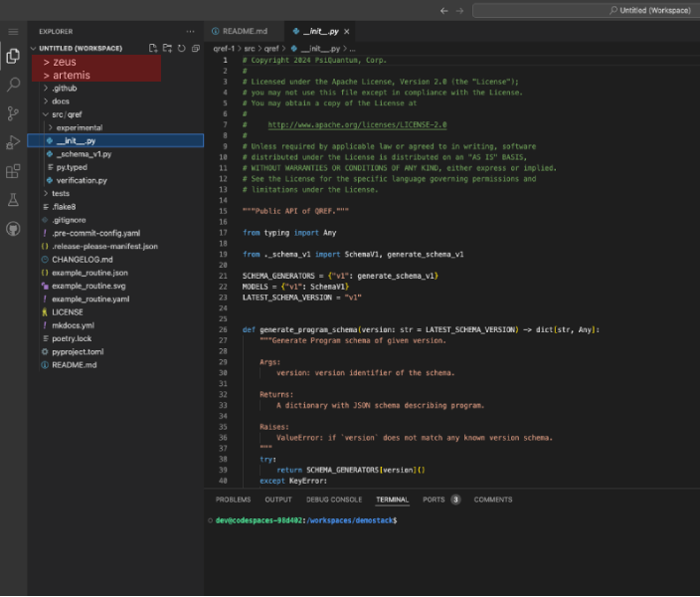
Task: Click the Untitled (Workspace) command center field
Action: click(x=586, y=10)
